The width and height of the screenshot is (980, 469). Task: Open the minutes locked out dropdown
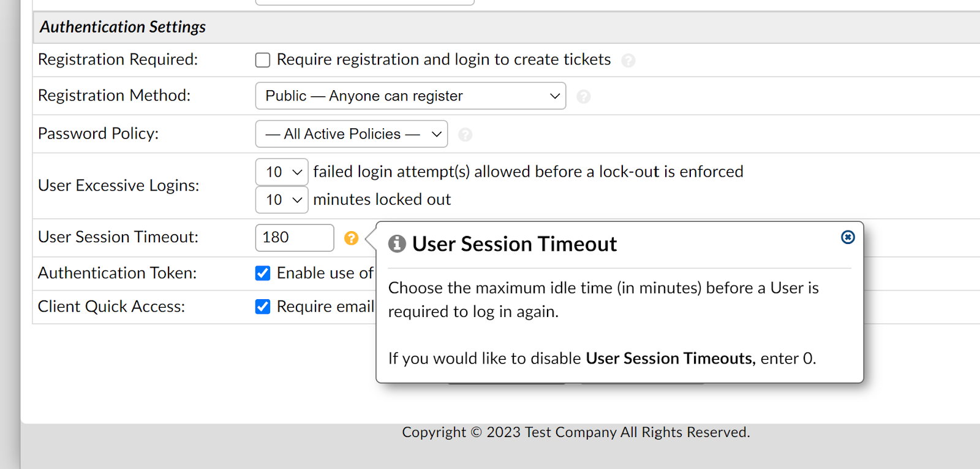pyautogui.click(x=282, y=200)
